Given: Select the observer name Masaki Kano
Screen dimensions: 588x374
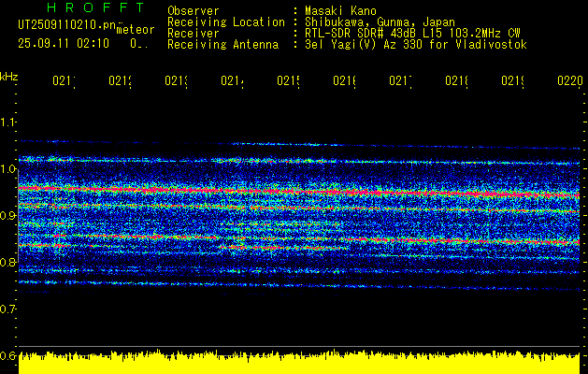Looking at the screenshot, I should click(340, 11).
